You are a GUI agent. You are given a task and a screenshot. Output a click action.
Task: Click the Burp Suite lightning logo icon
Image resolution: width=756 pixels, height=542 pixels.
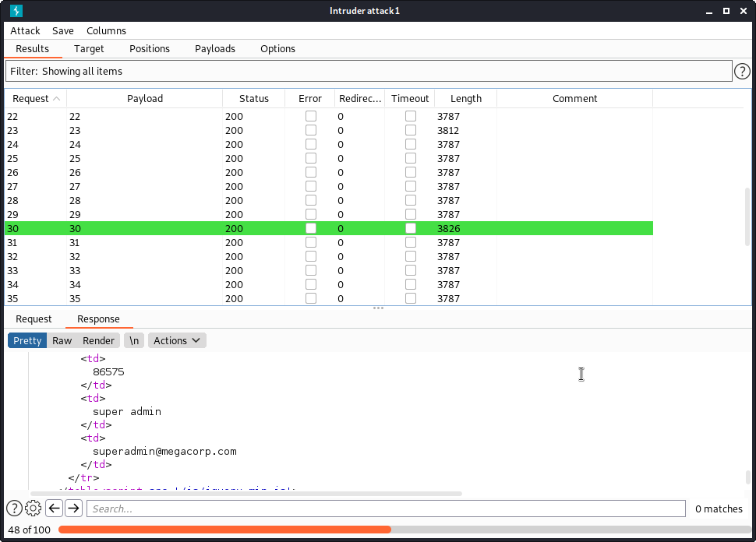(16, 11)
